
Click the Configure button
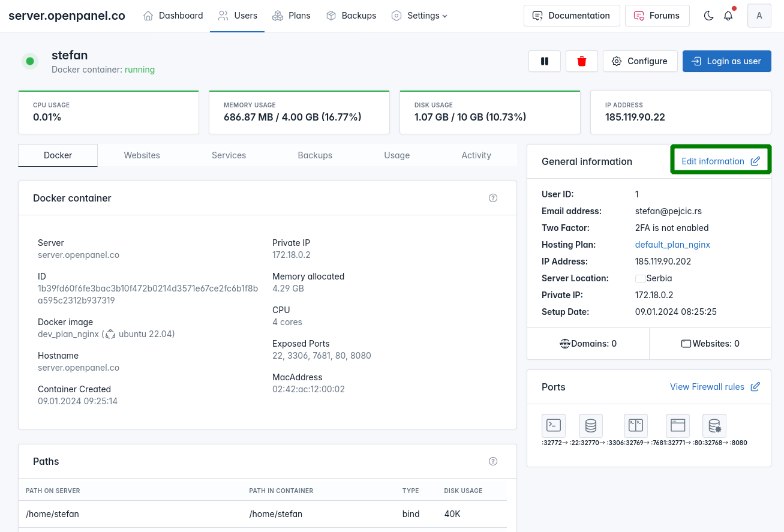pyautogui.click(x=640, y=61)
